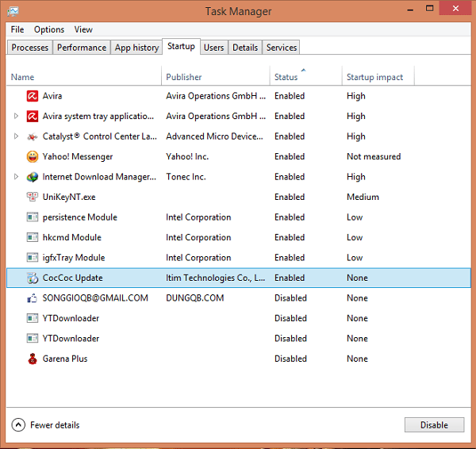This screenshot has height=449, width=476.
Task: Click the hkcmd Module icon
Action: point(33,237)
